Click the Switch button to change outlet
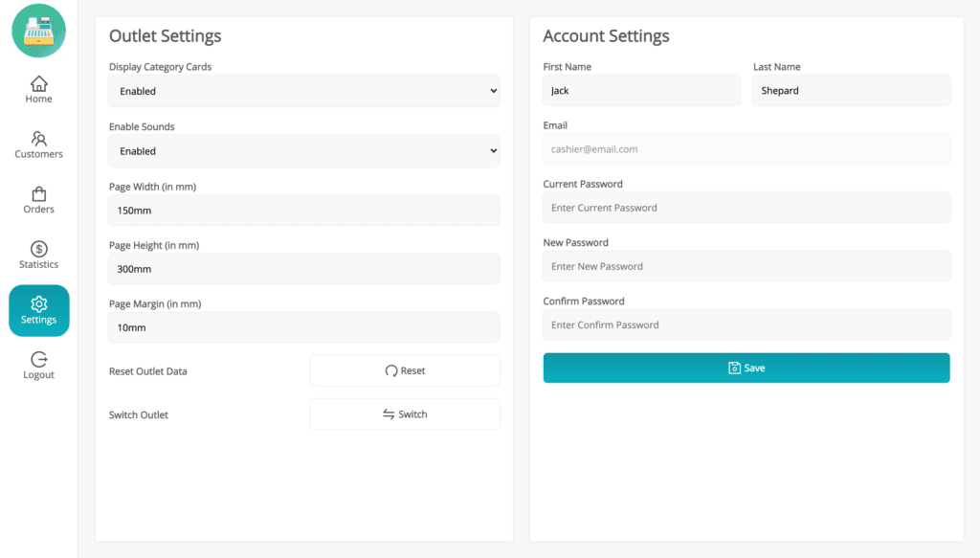Viewport: 980px width, 558px height. [x=404, y=413]
